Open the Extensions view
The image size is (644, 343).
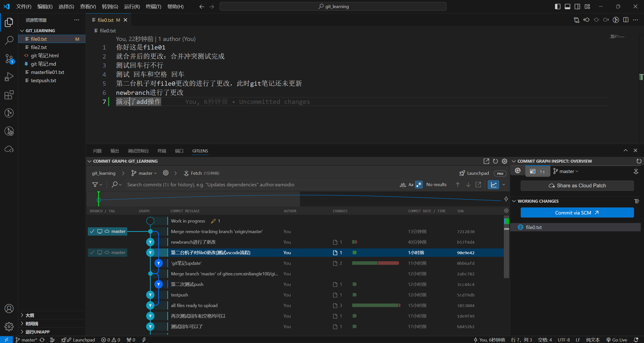9,95
